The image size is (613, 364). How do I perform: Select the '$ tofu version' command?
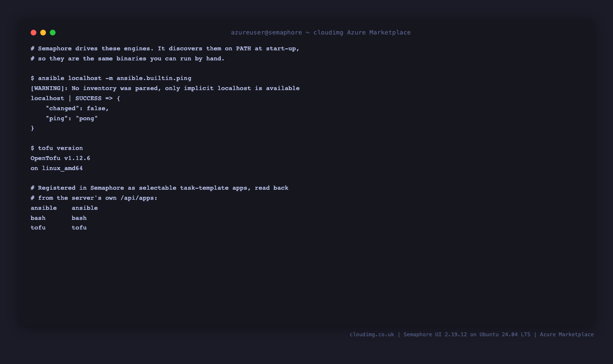[57, 148]
